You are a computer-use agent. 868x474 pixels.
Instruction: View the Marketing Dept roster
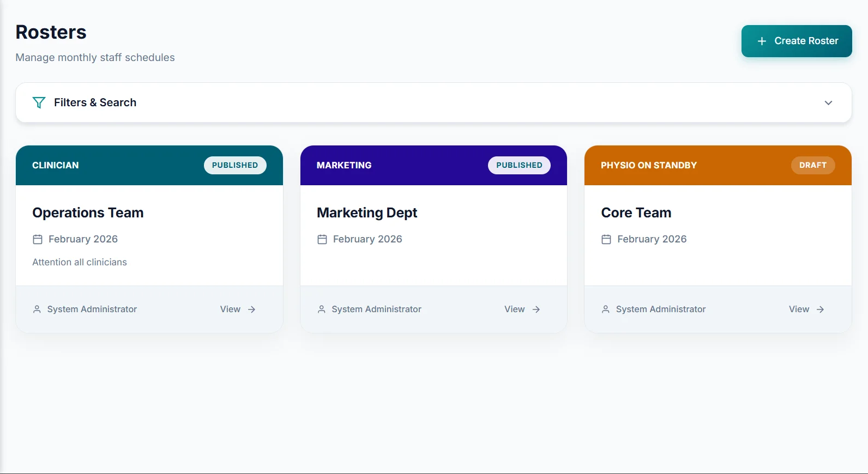pyautogui.click(x=514, y=309)
